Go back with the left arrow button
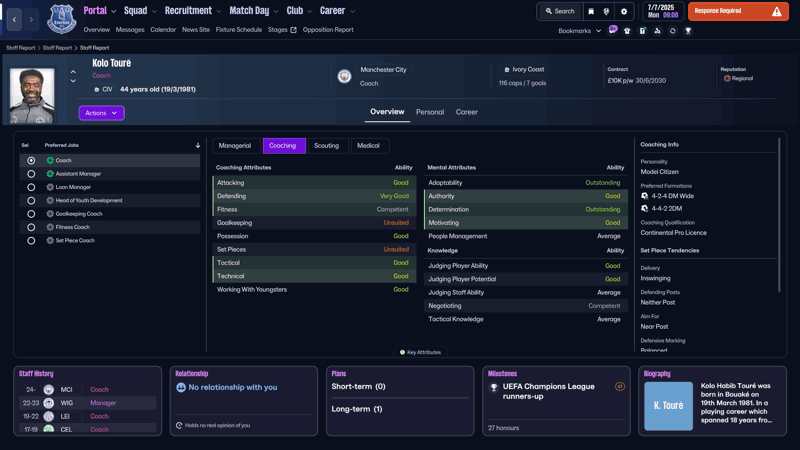The height and width of the screenshot is (450, 800). point(14,19)
